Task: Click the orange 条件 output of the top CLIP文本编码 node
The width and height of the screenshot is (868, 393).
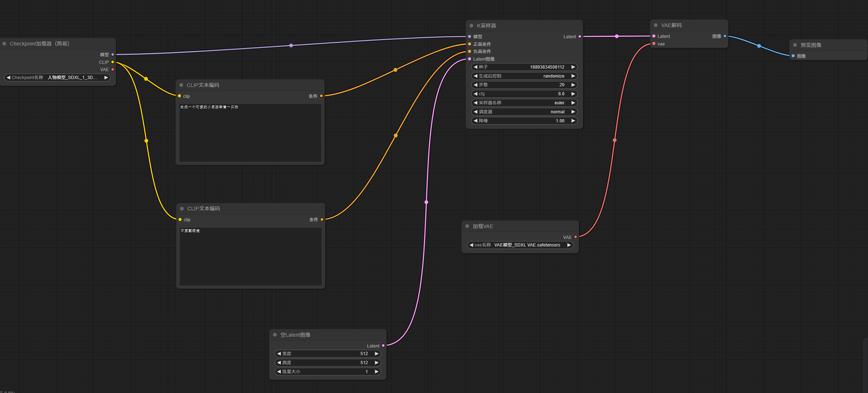Action: (321, 96)
